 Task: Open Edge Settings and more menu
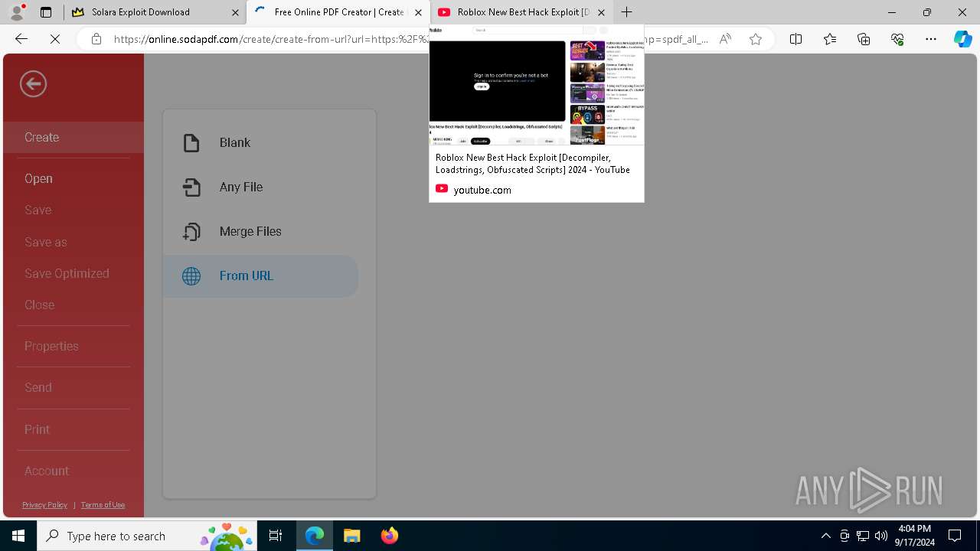pyautogui.click(x=931, y=39)
